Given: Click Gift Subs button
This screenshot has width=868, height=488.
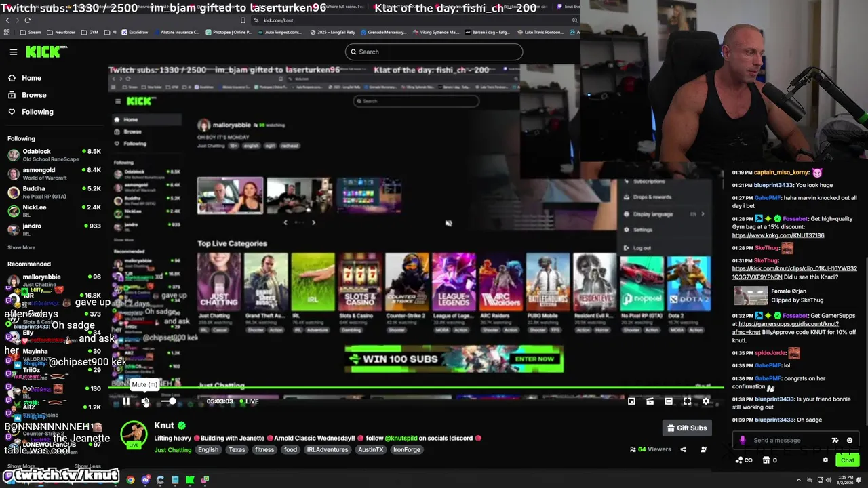Looking at the screenshot, I should (x=687, y=428).
